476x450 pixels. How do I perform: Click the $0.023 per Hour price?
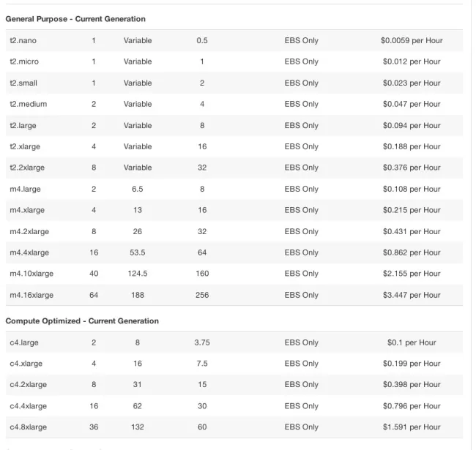[x=412, y=83]
